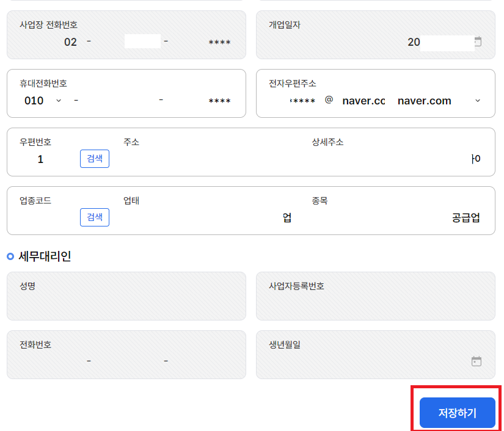This screenshot has width=504, height=431.
Task: Click 검색 next to 업종코드
Action: (x=94, y=217)
